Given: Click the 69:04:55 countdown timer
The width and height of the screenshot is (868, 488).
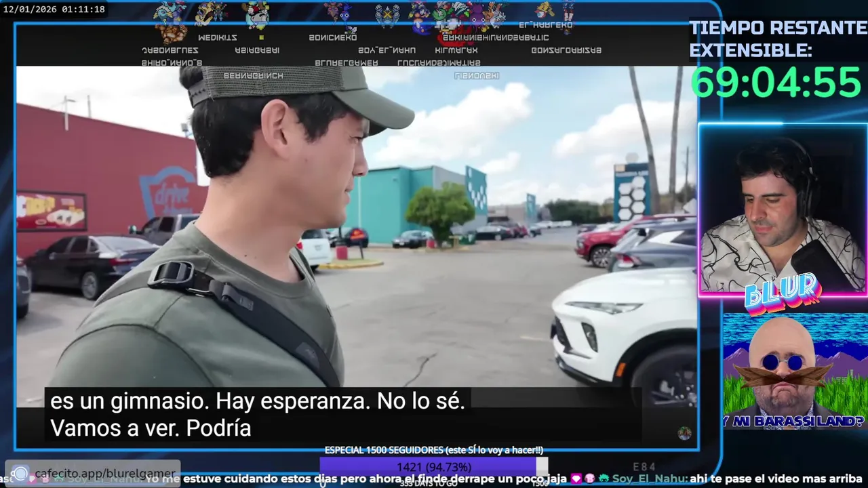Looking at the screenshot, I should tap(775, 83).
